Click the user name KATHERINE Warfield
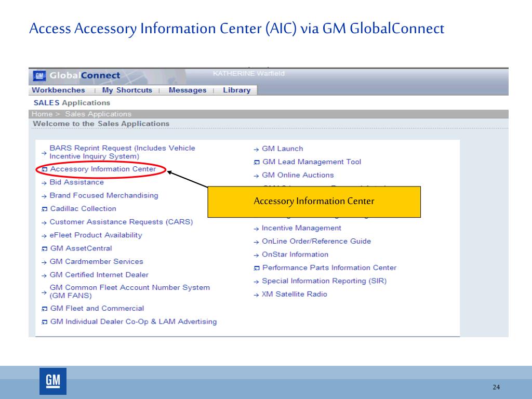 click(x=249, y=73)
